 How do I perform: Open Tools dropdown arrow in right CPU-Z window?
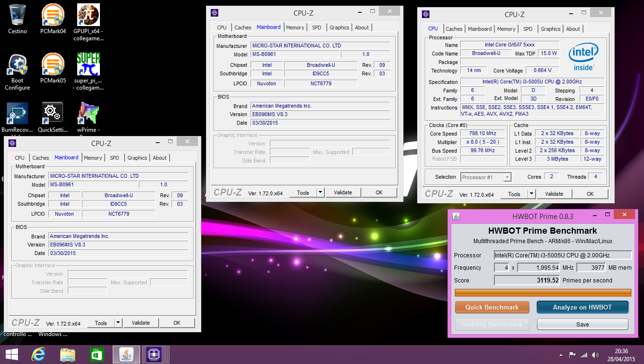pos(531,194)
